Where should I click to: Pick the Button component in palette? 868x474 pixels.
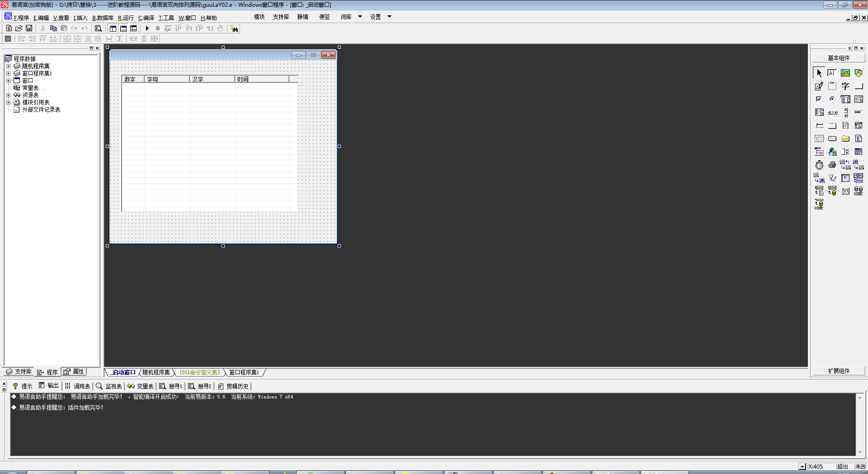(859, 86)
